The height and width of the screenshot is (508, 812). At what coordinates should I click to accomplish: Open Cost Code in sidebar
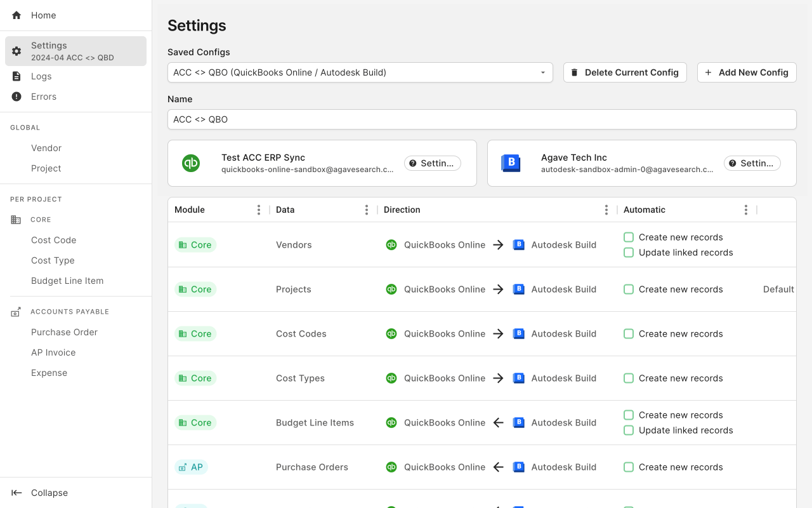[x=54, y=240]
